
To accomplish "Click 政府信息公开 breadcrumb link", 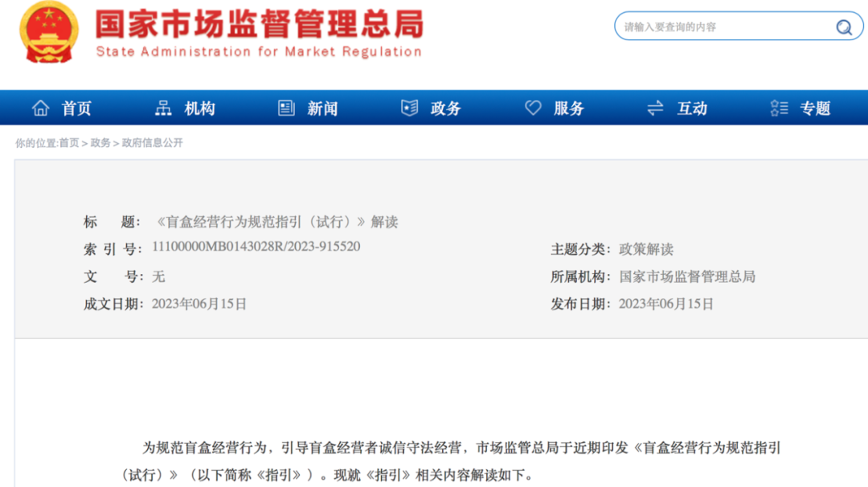I will (x=152, y=143).
